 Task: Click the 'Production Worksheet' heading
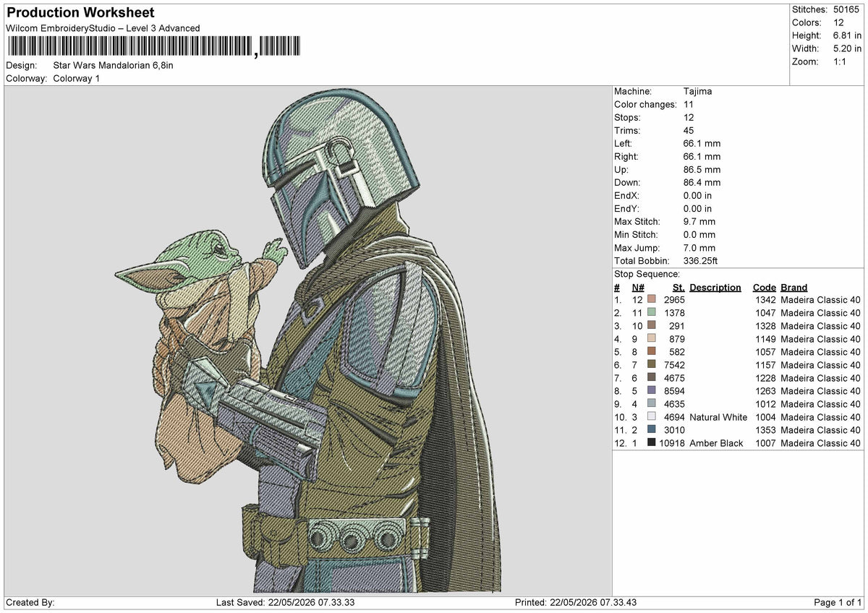click(x=80, y=13)
